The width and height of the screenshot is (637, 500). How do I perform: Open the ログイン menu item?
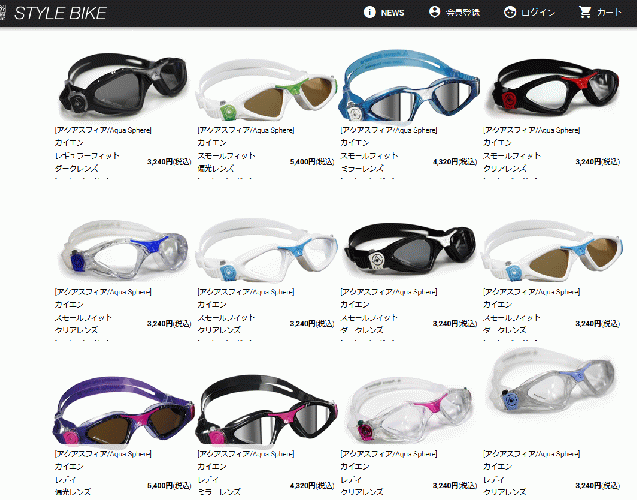coord(537,13)
